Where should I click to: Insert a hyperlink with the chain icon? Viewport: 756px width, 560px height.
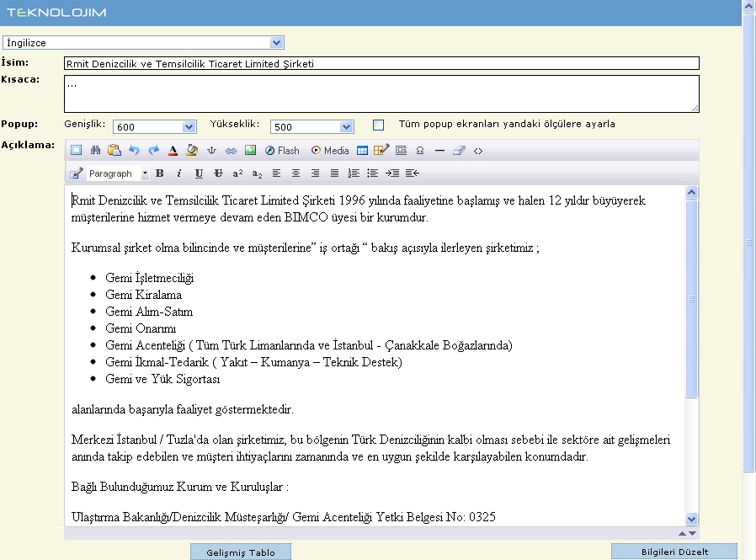[x=231, y=151]
